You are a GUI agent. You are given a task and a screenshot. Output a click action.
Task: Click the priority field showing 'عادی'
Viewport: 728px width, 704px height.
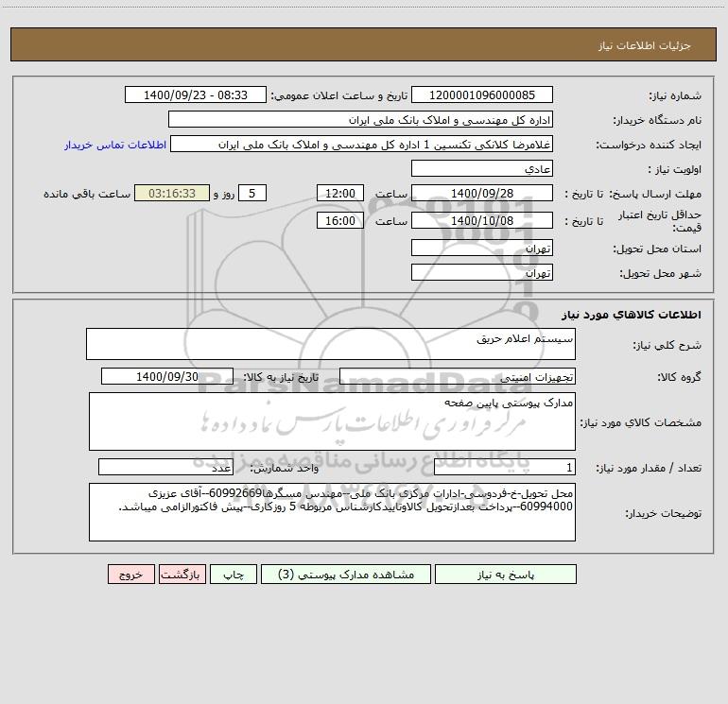(482, 168)
